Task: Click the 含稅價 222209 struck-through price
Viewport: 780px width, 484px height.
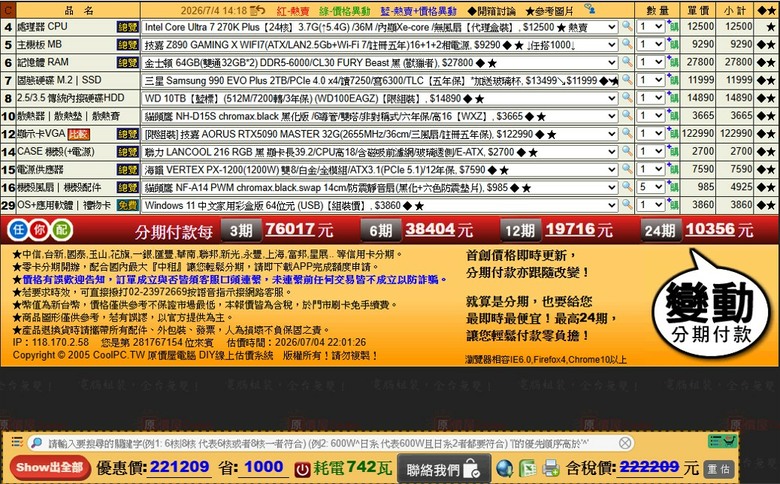Action: coord(649,467)
